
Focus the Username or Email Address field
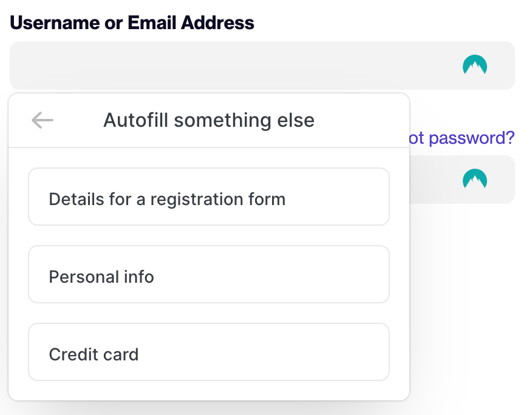[x=262, y=66]
